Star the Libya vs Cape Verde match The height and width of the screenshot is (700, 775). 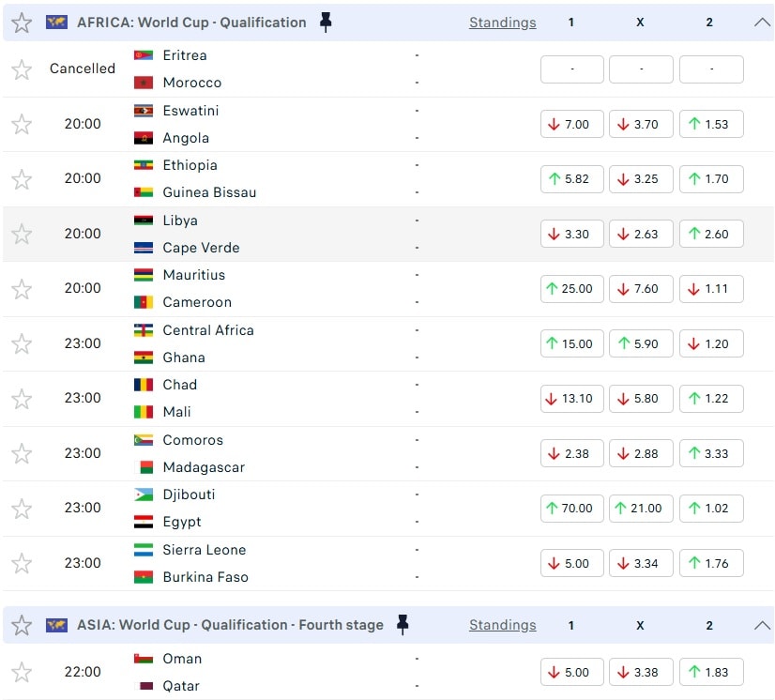coord(22,234)
